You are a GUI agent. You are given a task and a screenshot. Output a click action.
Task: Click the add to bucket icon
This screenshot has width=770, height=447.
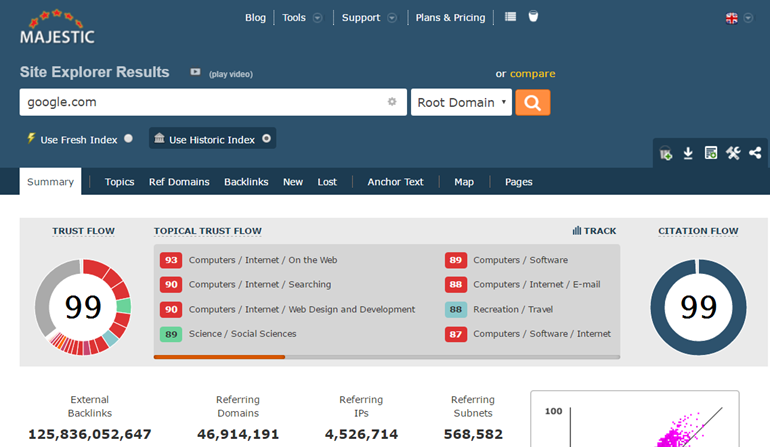[x=666, y=153]
